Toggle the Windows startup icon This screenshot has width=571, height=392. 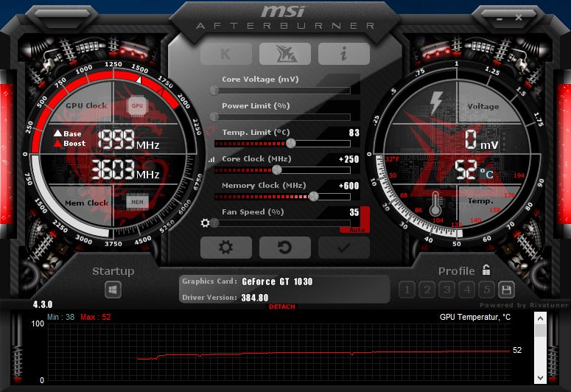pyautogui.click(x=113, y=290)
